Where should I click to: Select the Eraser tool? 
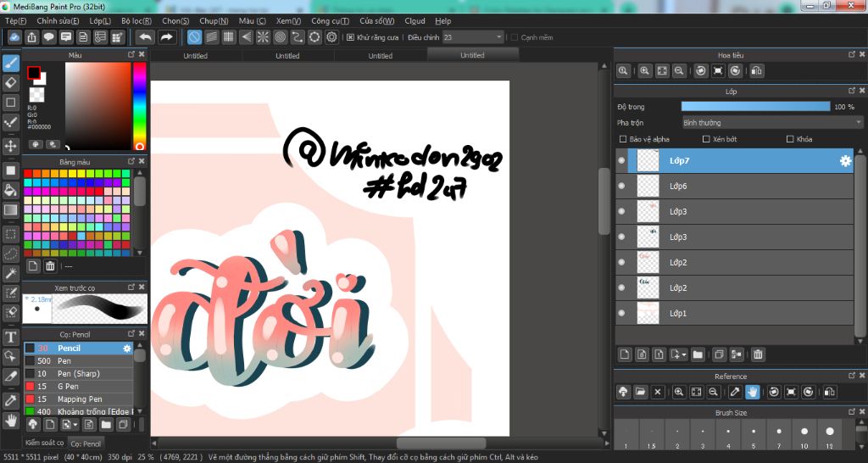pyautogui.click(x=10, y=83)
